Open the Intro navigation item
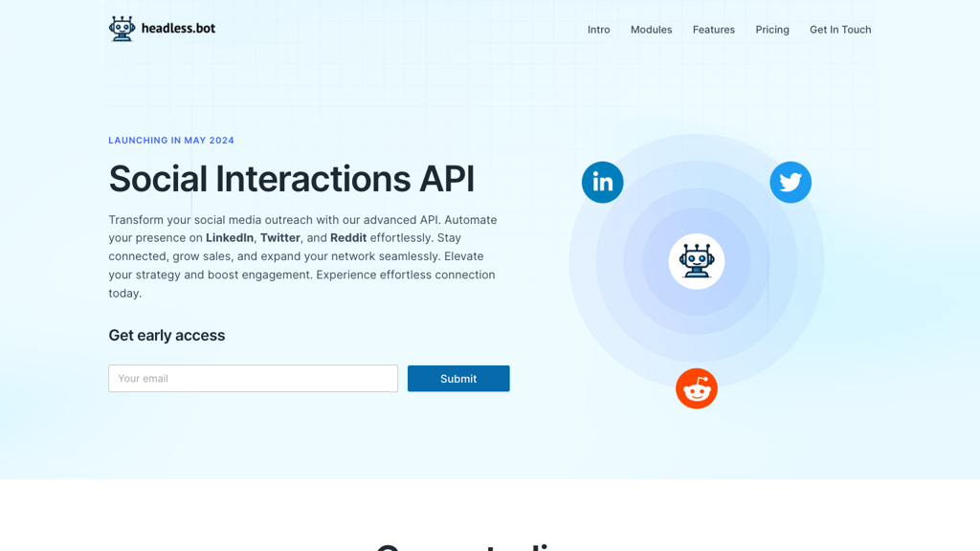The width and height of the screenshot is (980, 551). point(598,30)
